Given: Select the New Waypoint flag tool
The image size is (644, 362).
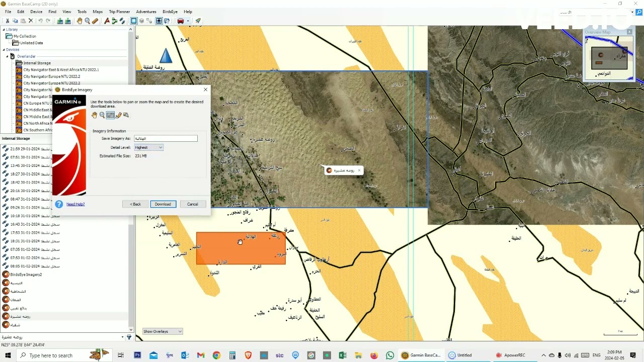Looking at the screenshot, I should pos(107,21).
